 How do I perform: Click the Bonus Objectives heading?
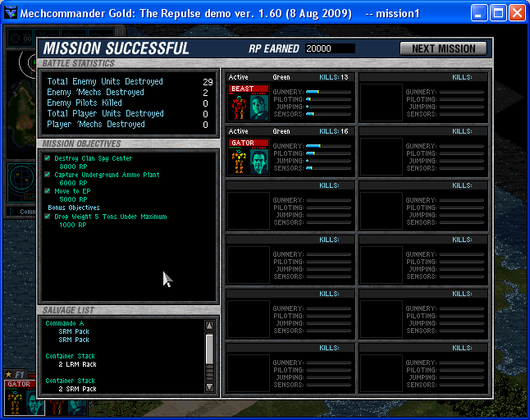(74, 208)
